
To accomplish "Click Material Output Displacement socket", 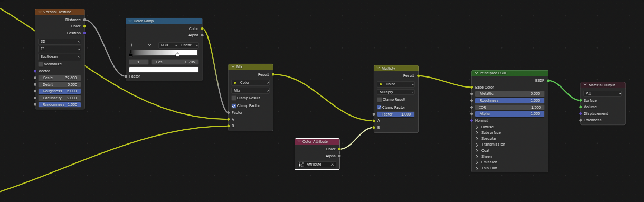I will (x=581, y=113).
